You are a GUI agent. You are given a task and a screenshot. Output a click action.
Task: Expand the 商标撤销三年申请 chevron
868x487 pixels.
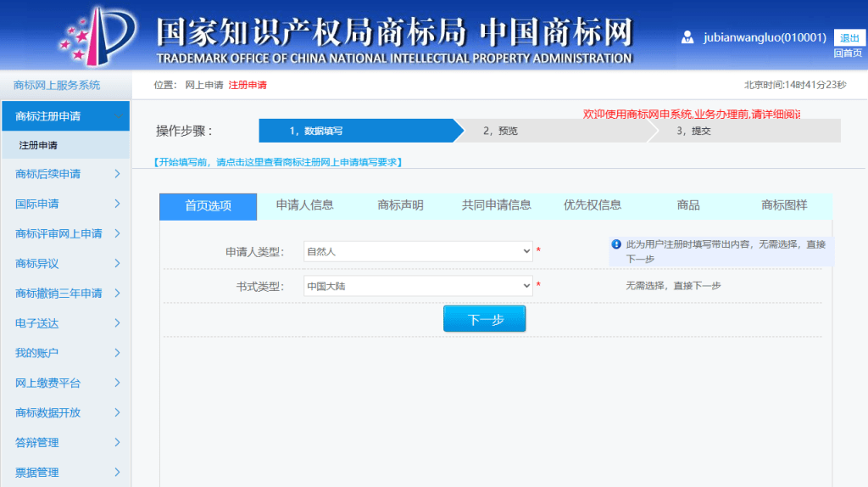(x=117, y=294)
